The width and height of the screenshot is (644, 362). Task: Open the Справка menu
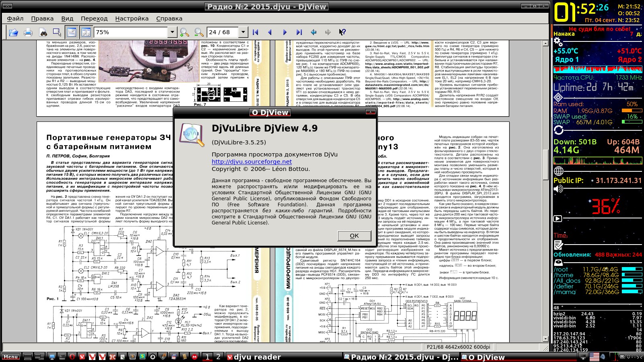click(x=169, y=19)
